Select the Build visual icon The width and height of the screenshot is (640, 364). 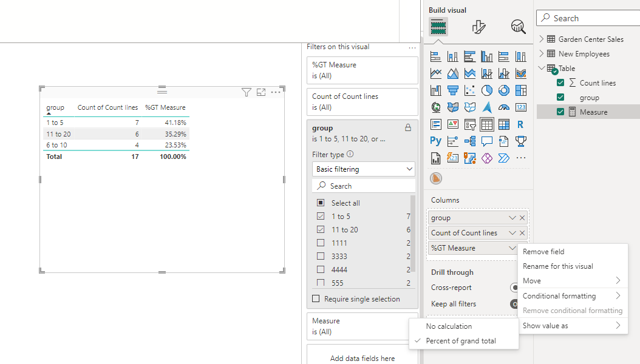pos(438,27)
